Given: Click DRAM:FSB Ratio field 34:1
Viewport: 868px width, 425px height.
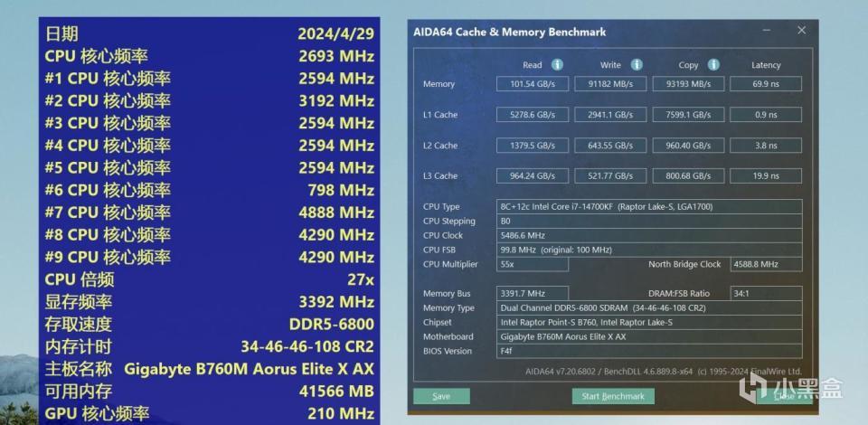Looking at the screenshot, I should [766, 294].
